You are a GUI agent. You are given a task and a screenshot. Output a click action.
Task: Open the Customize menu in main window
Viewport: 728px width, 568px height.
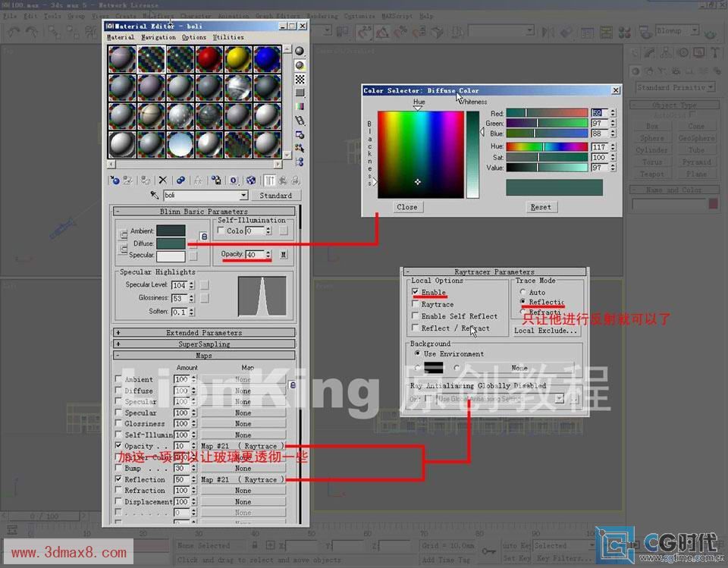(x=359, y=16)
